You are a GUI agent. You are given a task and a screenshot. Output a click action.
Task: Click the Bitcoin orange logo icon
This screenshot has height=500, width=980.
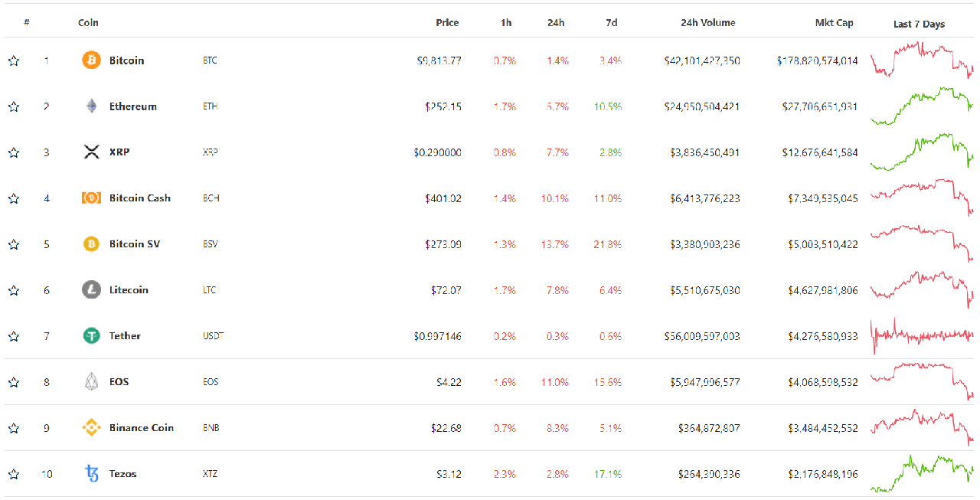tap(91, 60)
